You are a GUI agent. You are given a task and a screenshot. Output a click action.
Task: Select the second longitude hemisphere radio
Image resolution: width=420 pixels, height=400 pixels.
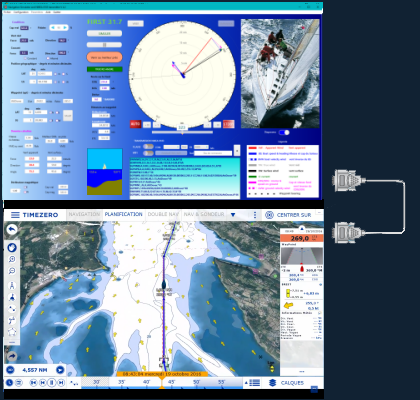point(64,81)
